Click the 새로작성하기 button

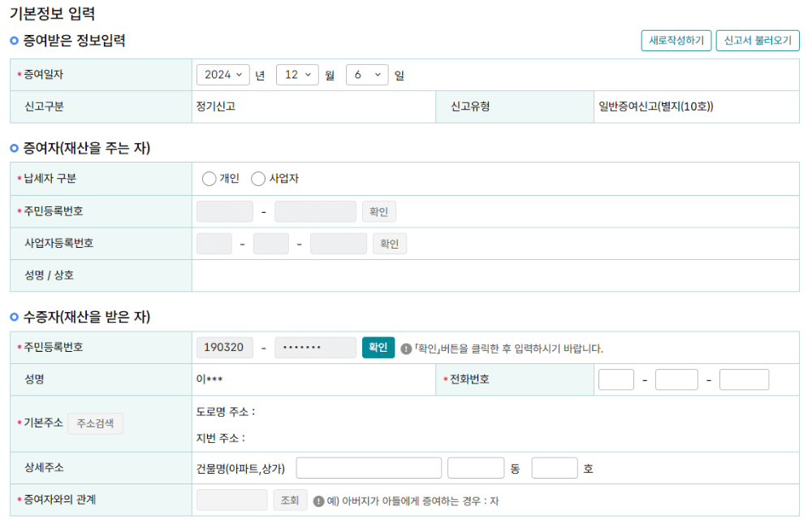pos(676,40)
